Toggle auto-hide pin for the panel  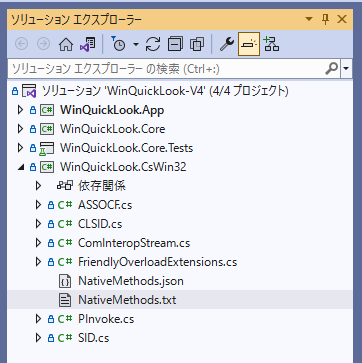coord(326,20)
